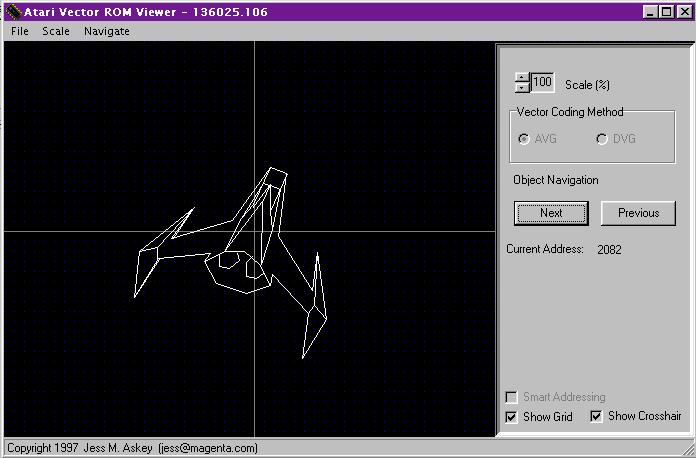Open the Scale menu
Screen dimensions: 696x458
tap(56, 31)
